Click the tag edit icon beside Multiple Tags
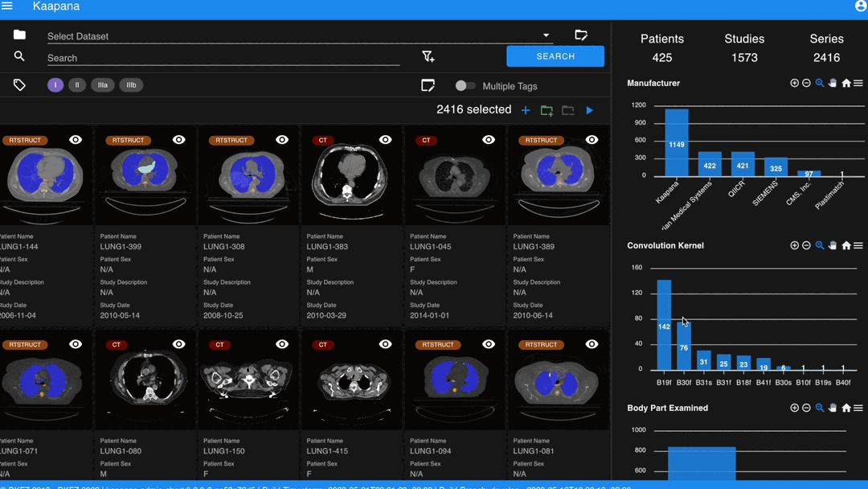Viewport: 868px width, 489px height. pyautogui.click(x=428, y=85)
